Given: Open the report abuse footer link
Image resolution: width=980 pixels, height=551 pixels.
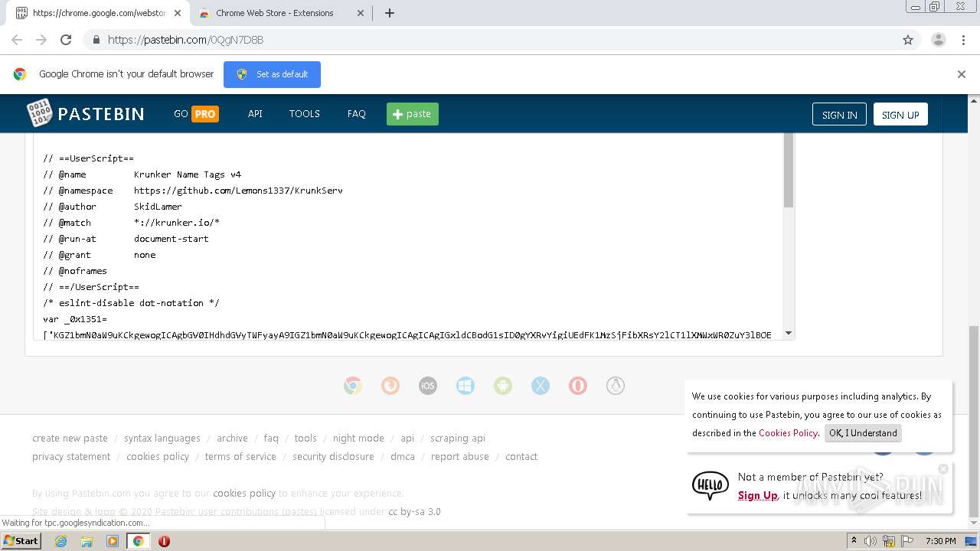Looking at the screenshot, I should 459,457.
